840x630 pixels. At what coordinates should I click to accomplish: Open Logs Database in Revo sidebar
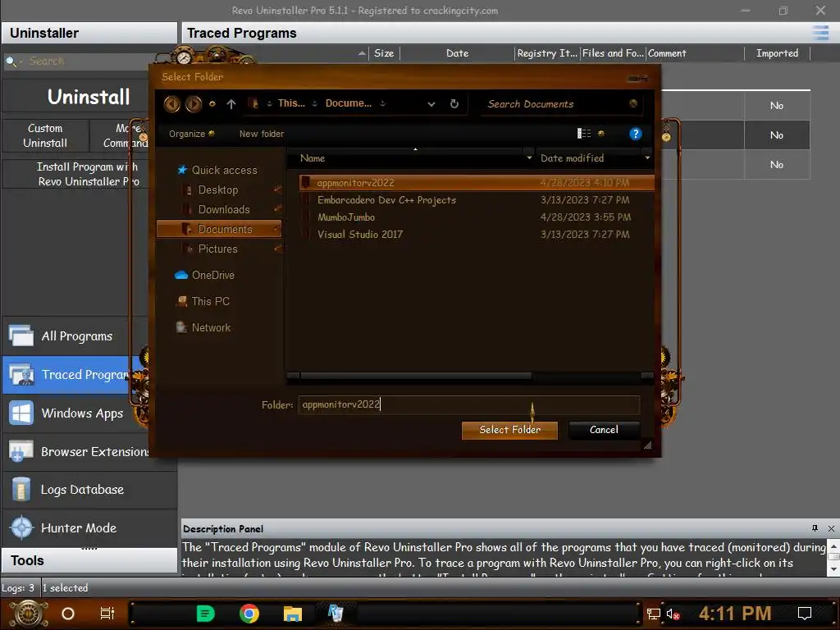82,490
